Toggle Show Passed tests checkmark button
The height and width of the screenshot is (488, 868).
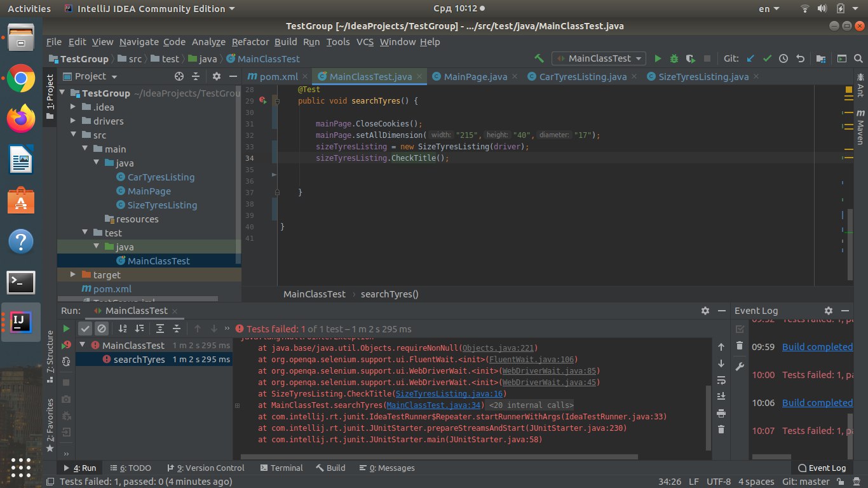[x=85, y=329]
